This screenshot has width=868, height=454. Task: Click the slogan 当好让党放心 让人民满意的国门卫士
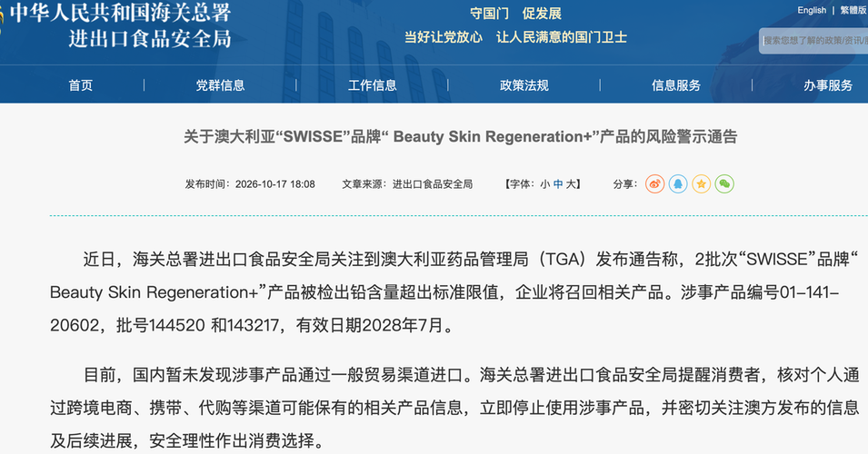point(515,37)
